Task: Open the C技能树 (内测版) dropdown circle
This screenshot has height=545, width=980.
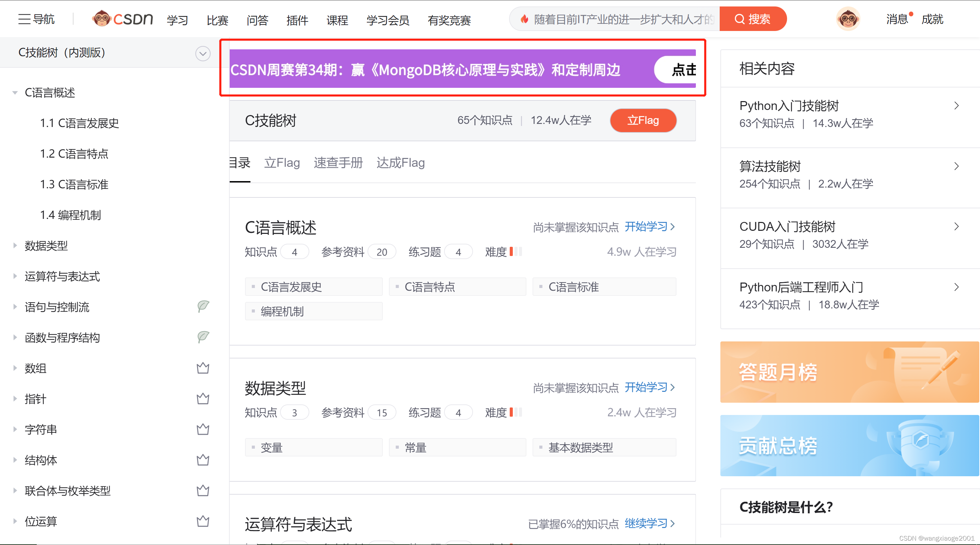Action: pyautogui.click(x=203, y=54)
